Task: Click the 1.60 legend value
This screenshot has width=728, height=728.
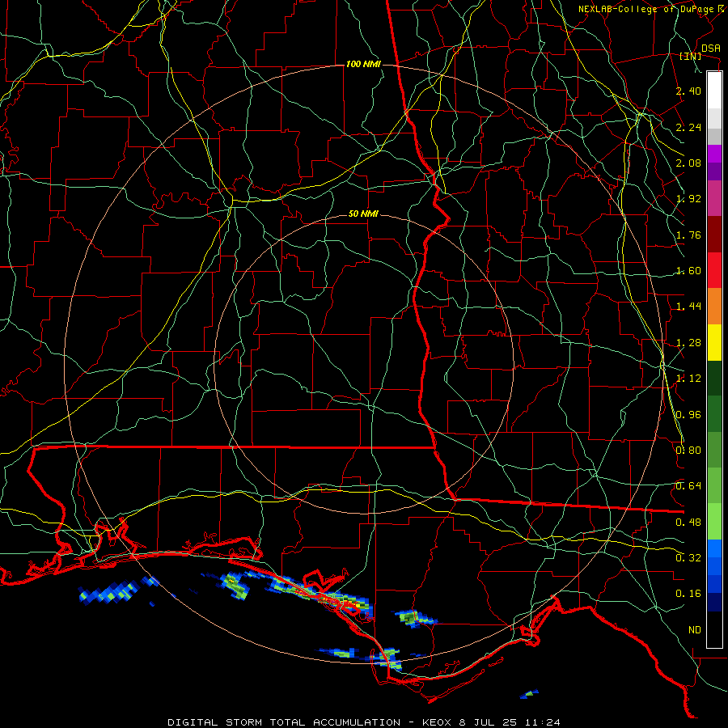Action: coord(688,271)
